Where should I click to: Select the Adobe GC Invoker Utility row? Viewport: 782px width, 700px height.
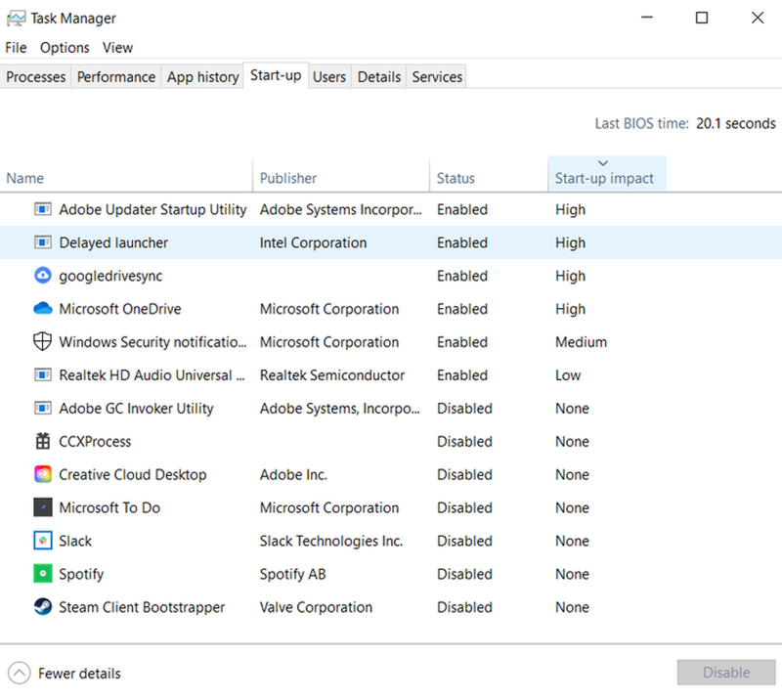tap(391, 408)
